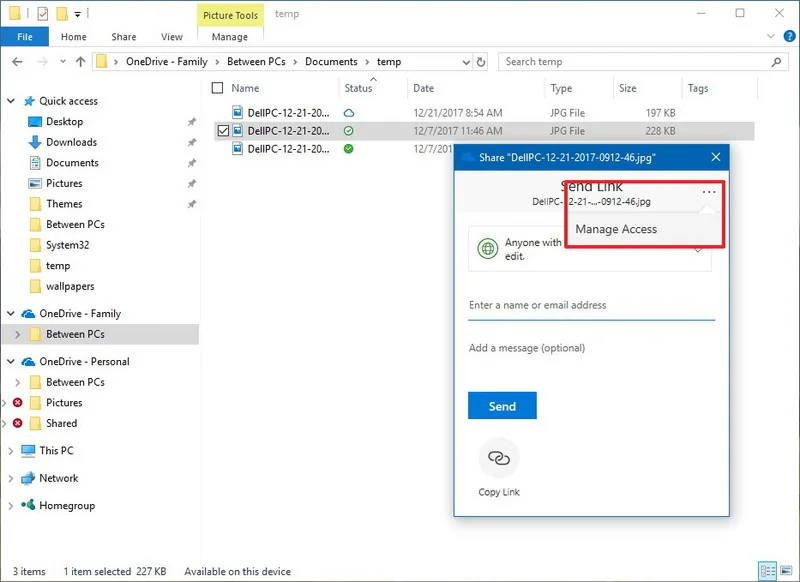Collapse the OneDrive - Family tree node
This screenshot has width=800, height=582.
[x=11, y=313]
